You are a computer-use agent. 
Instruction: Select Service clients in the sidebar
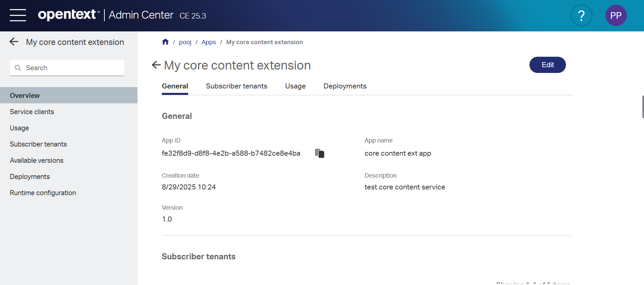[x=69, y=112]
